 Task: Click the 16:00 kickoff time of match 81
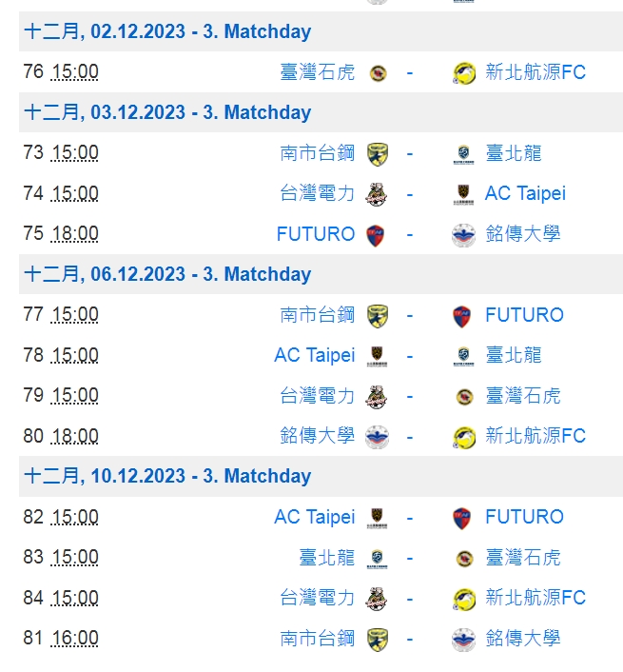pyautogui.click(x=74, y=638)
